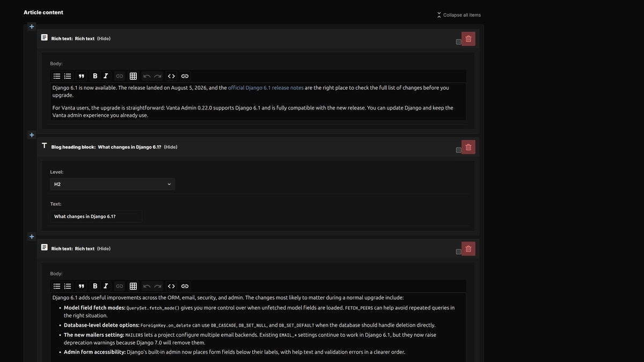
Task: Tick the lower Rich text block checkbox
Action: pyautogui.click(x=458, y=252)
